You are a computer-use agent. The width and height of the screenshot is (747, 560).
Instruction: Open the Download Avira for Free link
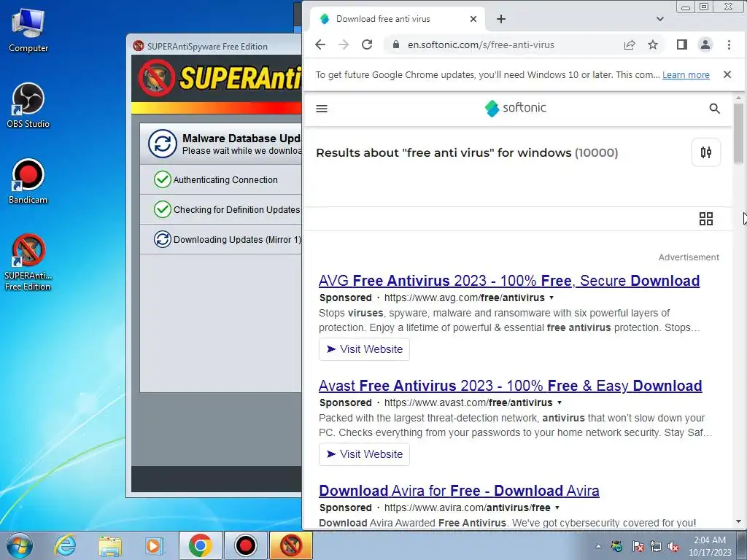coord(459,491)
